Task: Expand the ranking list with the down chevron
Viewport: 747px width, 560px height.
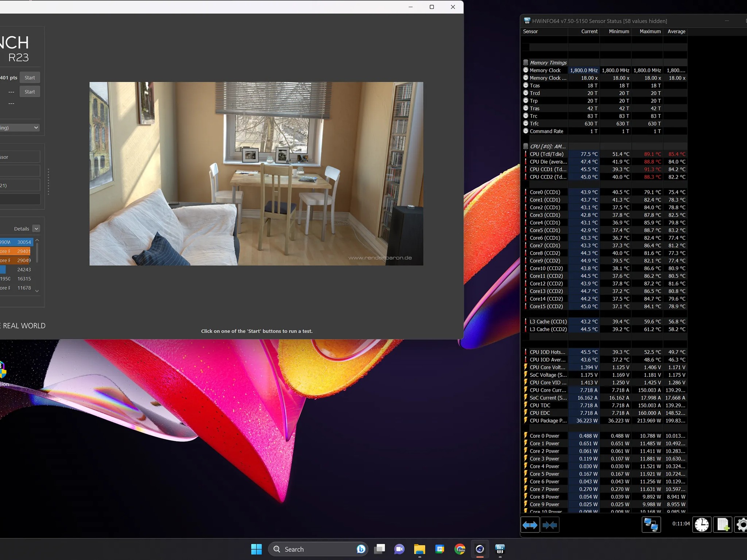Action: (37, 291)
